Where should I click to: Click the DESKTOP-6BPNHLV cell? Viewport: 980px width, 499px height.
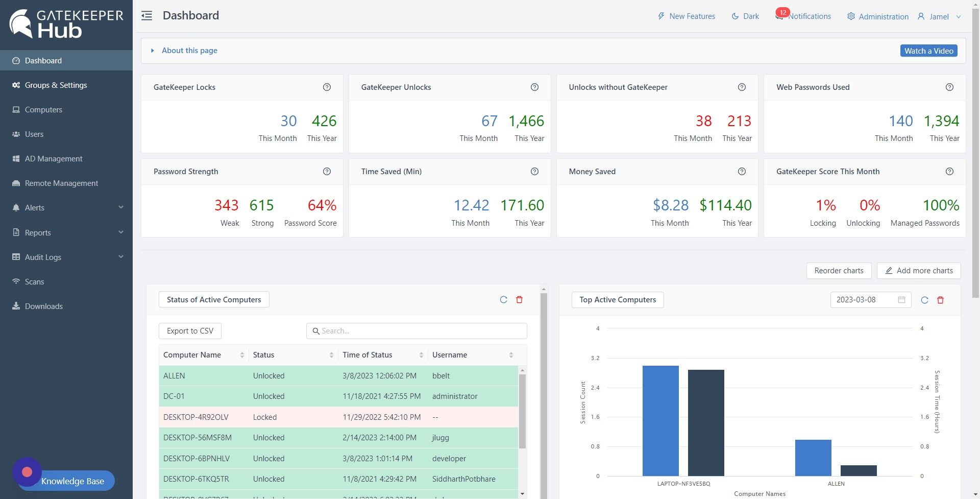(x=204, y=459)
